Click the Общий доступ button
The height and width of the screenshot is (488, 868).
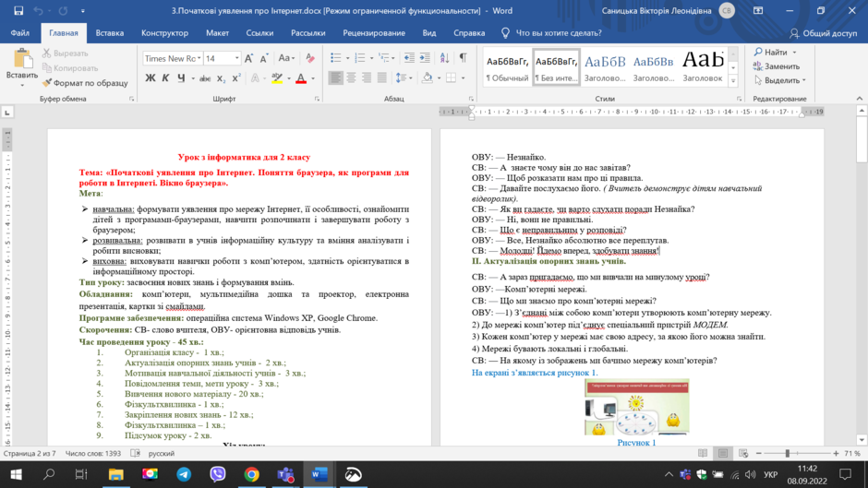coord(823,33)
